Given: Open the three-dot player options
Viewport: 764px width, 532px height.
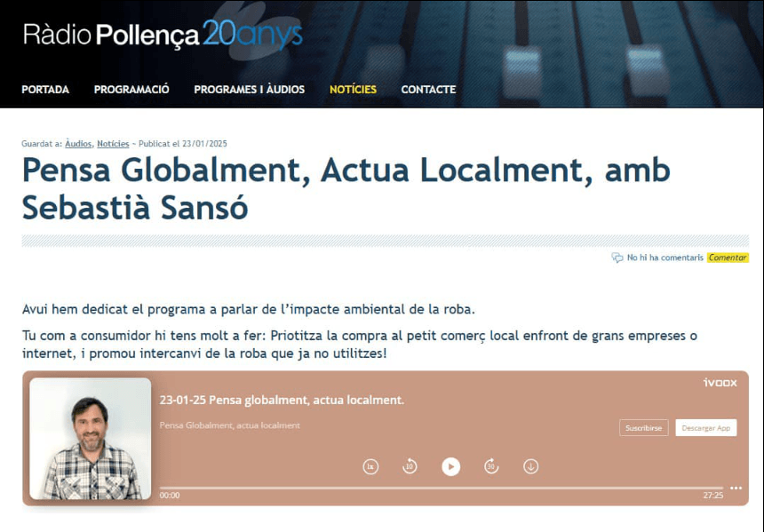Looking at the screenshot, I should click(x=736, y=487).
